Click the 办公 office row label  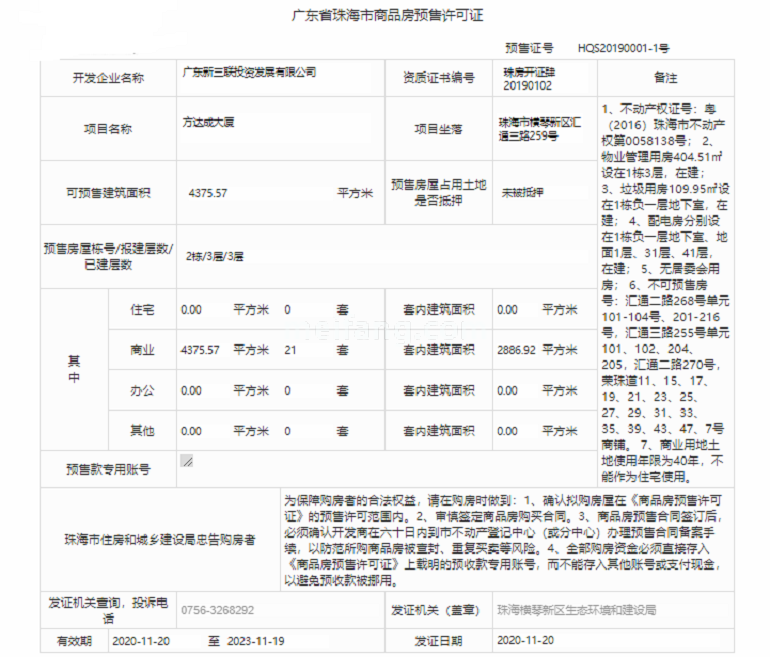coord(143,391)
